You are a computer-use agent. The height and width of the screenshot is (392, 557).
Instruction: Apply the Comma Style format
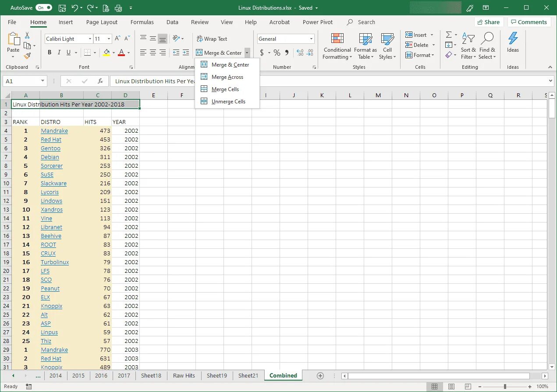tap(286, 52)
